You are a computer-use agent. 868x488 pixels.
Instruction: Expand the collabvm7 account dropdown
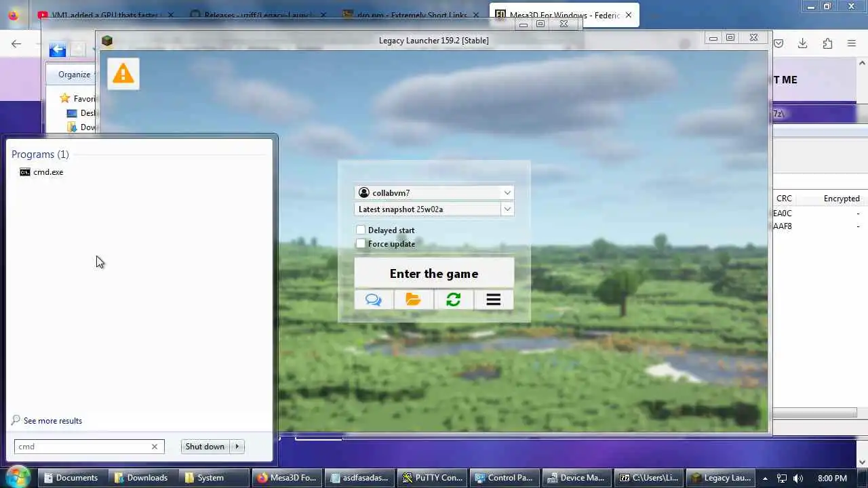click(507, 192)
